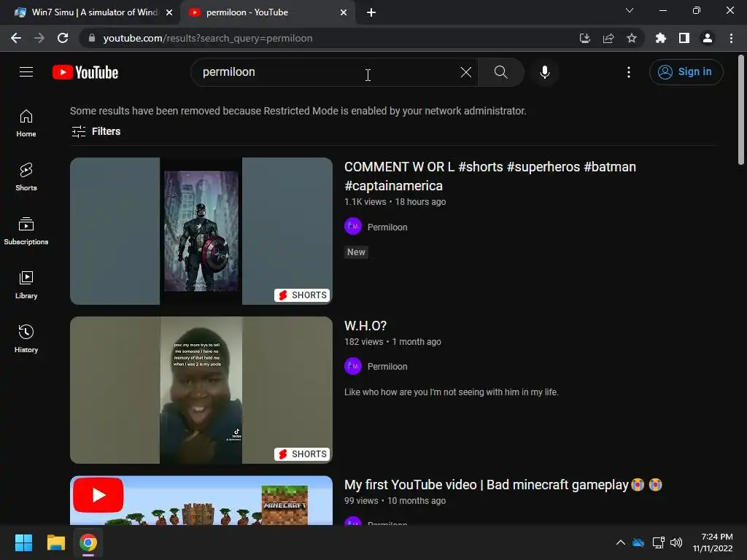The image size is (747, 560).
Task: Click '1.1K views • 18 hours ago' text
Action: click(x=395, y=202)
